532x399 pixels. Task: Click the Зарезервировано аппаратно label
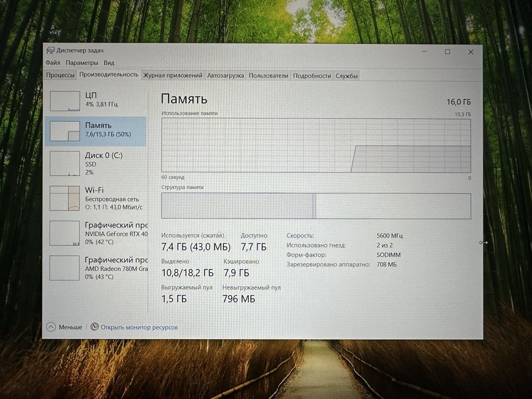[328, 264]
